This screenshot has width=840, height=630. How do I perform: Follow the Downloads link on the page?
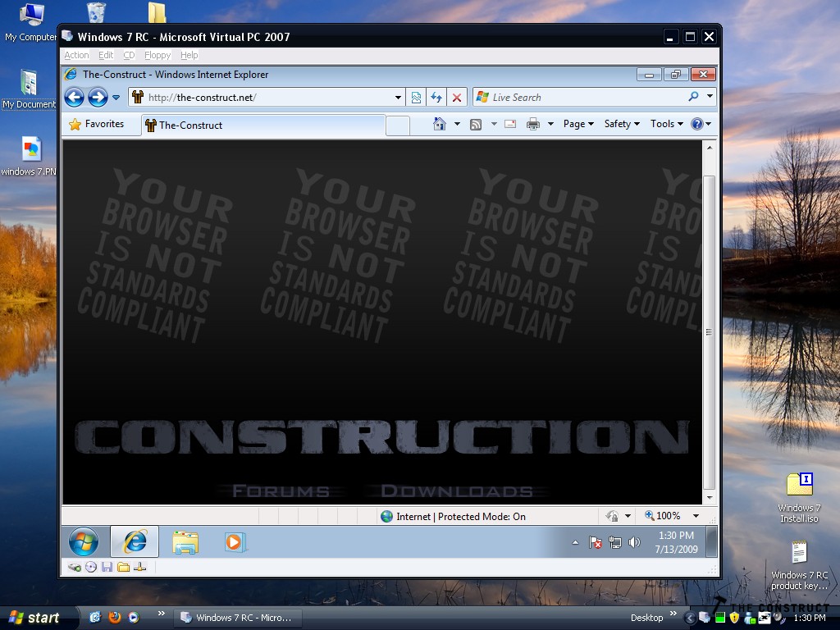[457, 491]
